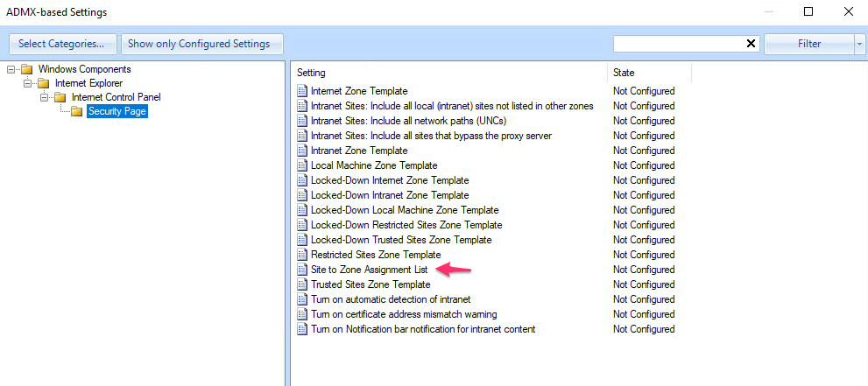This screenshot has height=386, width=868.
Task: Click the Locked-Down Intranet Zone Template icon
Action: tap(301, 195)
